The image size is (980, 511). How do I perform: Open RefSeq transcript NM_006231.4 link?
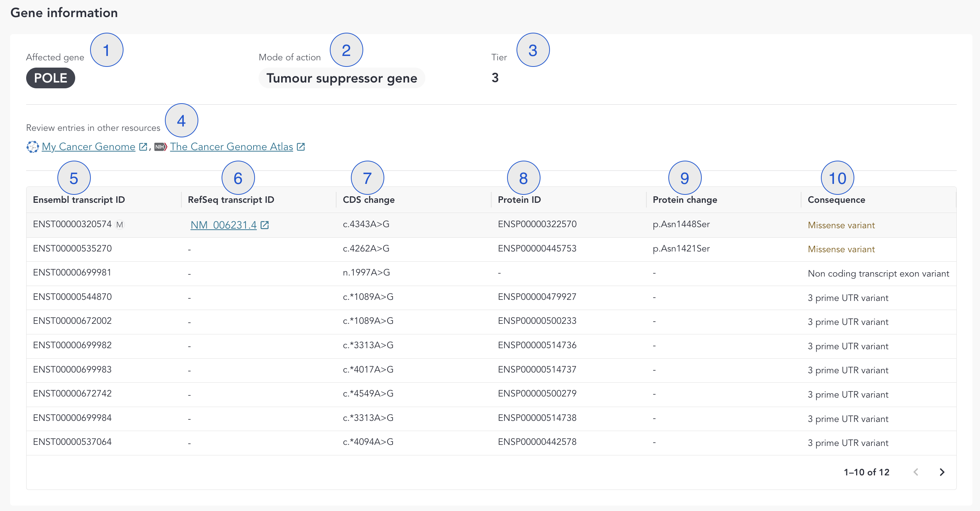coord(223,225)
